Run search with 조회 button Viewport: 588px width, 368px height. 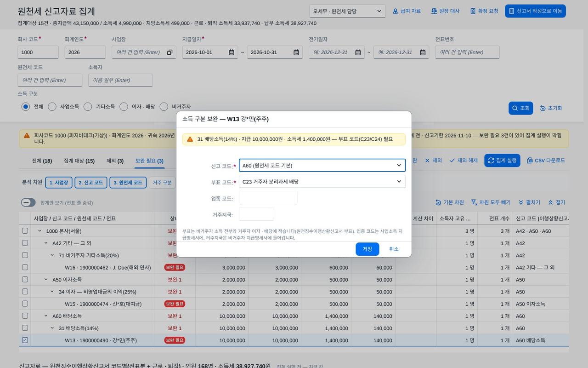pyautogui.click(x=520, y=108)
